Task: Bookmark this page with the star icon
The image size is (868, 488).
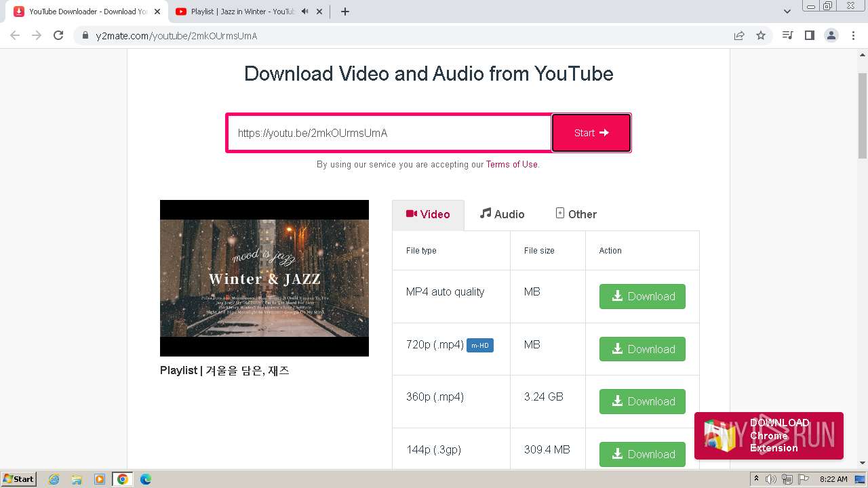Action: point(761,36)
